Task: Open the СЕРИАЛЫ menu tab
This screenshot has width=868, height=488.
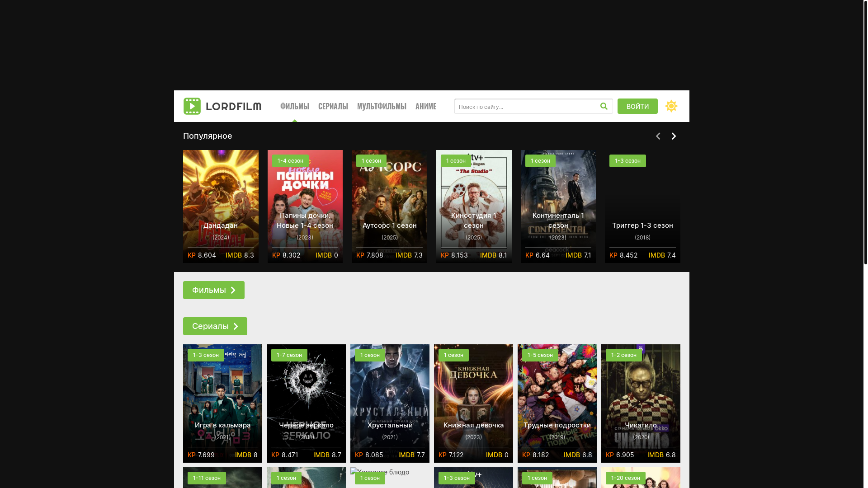Action: [x=333, y=106]
